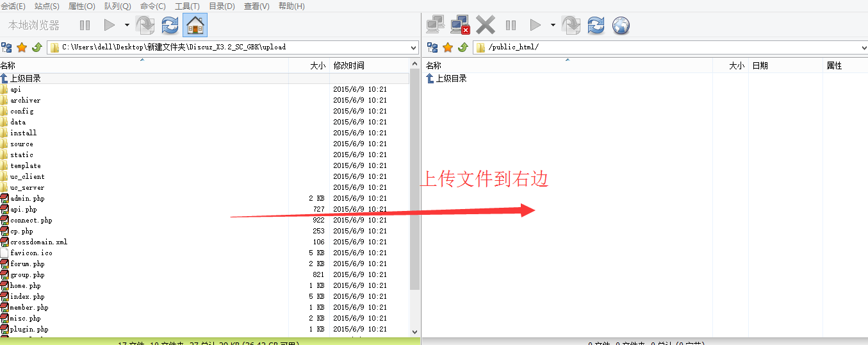
Task: Open local bookmarks star icon
Action: click(22, 47)
